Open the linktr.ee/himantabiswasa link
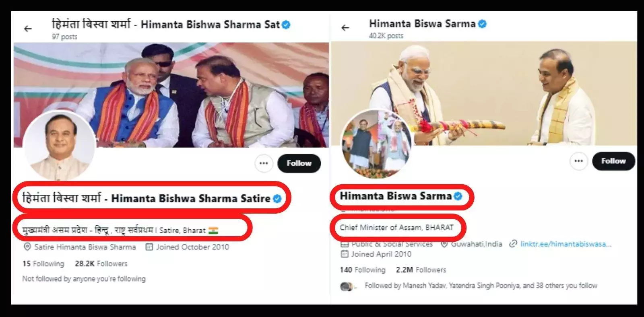 [566, 244]
